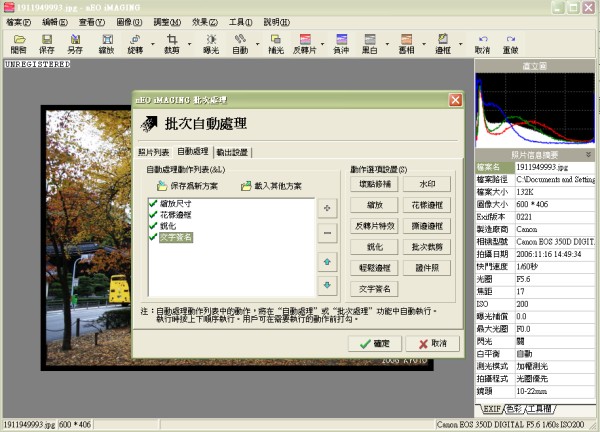Expand the 舊相 dropdown arrow
This screenshot has width=600, height=432.
424,44
